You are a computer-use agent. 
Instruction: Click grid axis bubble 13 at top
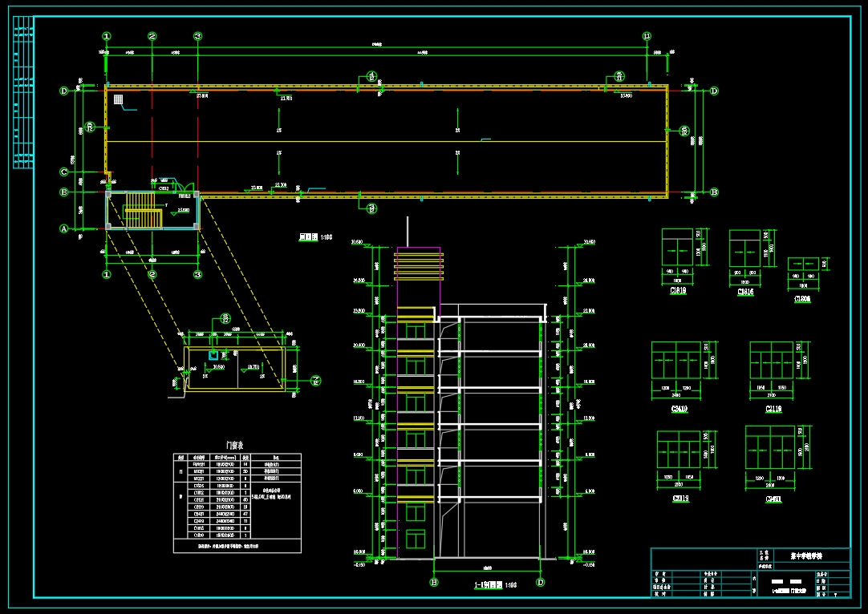click(x=647, y=37)
